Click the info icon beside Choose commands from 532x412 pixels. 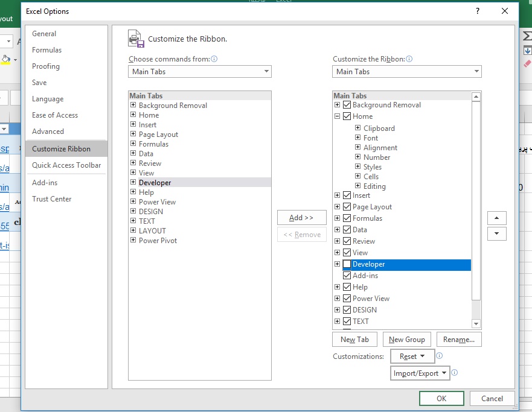[x=214, y=59]
